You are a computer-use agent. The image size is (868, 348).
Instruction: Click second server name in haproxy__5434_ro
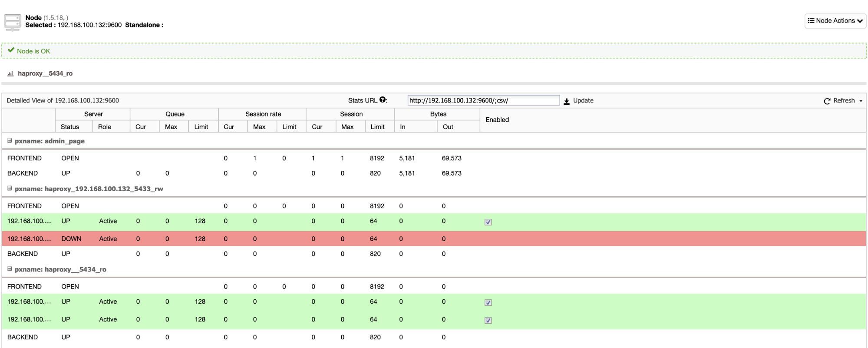click(x=29, y=319)
